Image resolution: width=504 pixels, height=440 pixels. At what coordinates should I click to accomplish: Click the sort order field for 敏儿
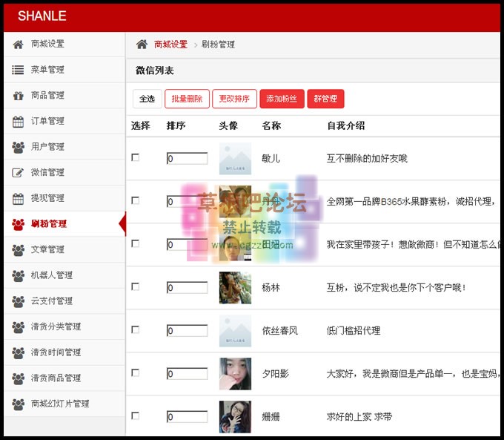187,158
